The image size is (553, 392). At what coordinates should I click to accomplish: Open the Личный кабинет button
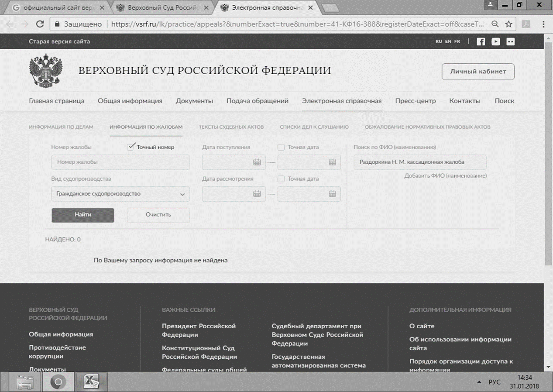478,72
